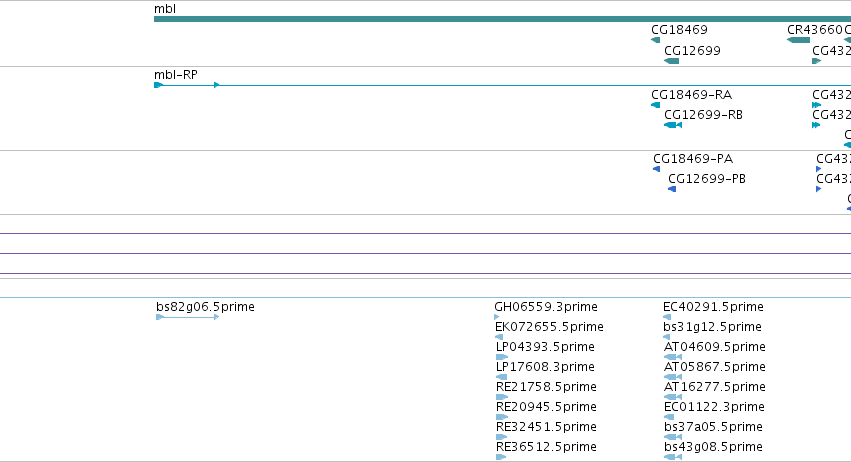This screenshot has width=851, height=462.
Task: Open the GH06559.3prime EST label
Action: point(546,307)
